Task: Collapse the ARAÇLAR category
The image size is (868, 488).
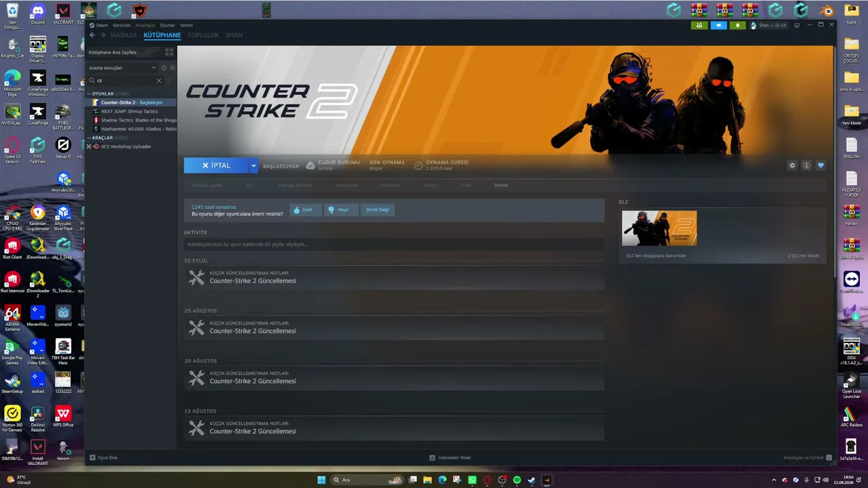Action: [89, 138]
